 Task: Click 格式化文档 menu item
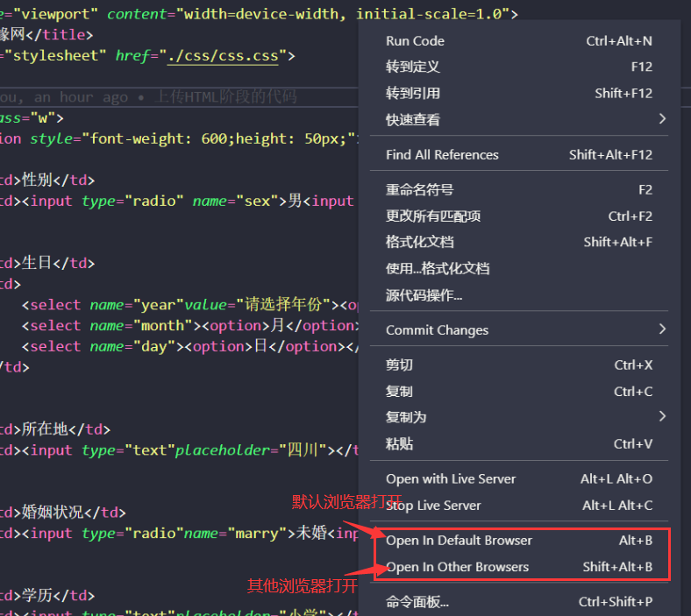519,242
